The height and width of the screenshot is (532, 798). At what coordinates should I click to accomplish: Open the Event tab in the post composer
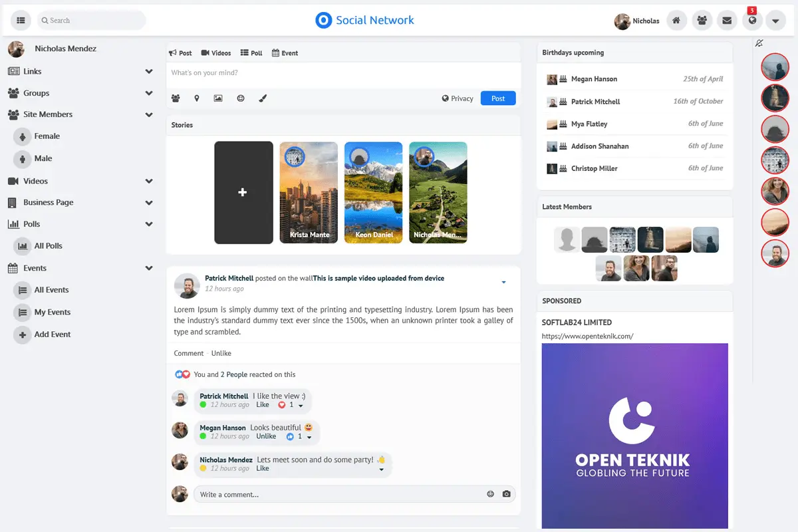pyautogui.click(x=285, y=53)
